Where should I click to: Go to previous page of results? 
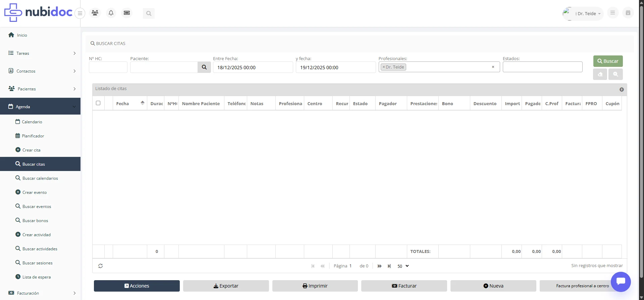coord(322,266)
